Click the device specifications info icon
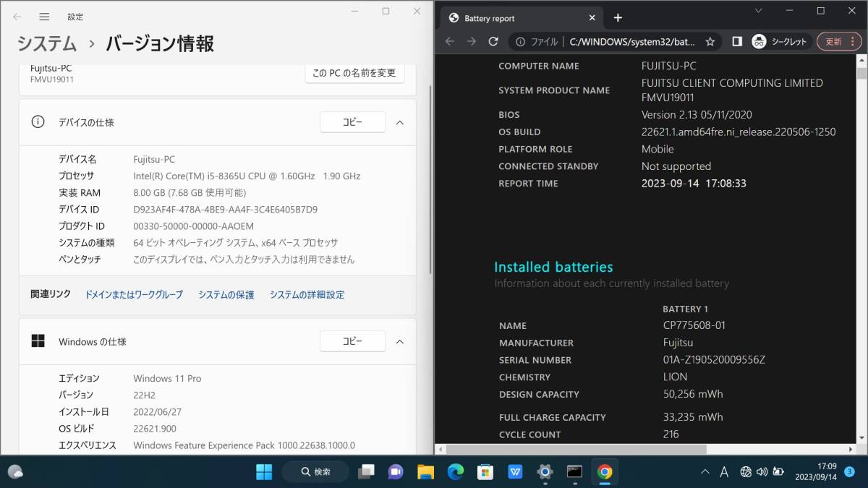The image size is (868, 488). coord(38,122)
